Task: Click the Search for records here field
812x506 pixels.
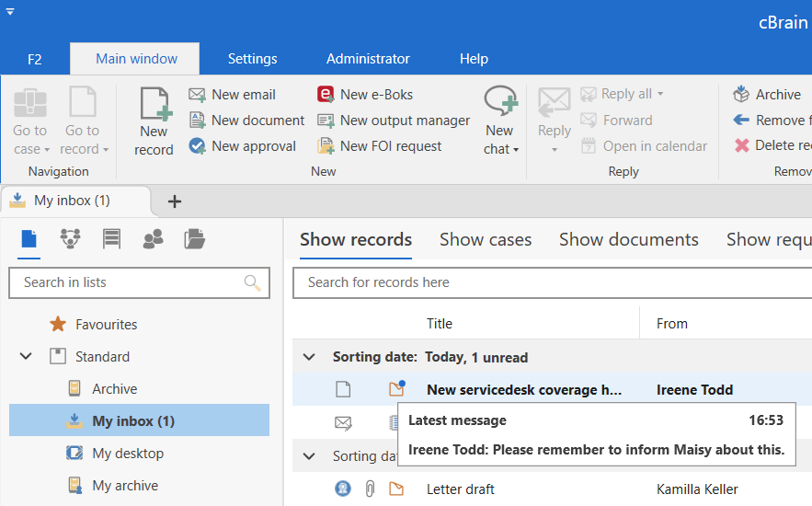Action: click(552, 282)
